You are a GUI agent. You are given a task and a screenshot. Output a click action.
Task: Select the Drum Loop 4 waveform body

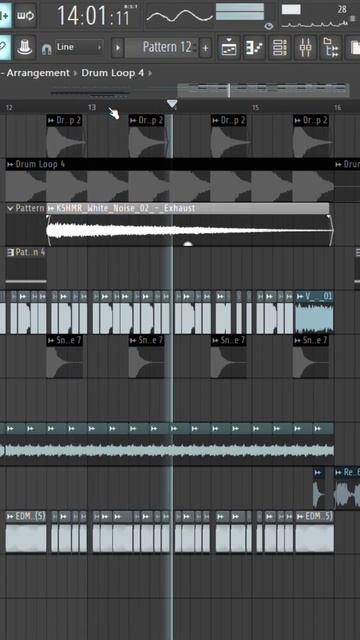point(170,186)
